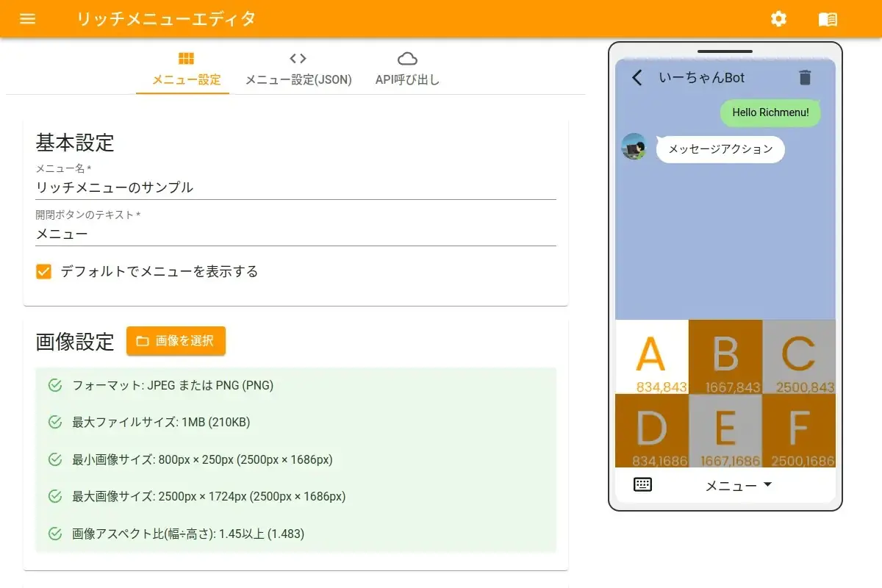882x588 pixels.
Task: Focus the 開閉ボタンのテキスト input field
Action: (295, 234)
